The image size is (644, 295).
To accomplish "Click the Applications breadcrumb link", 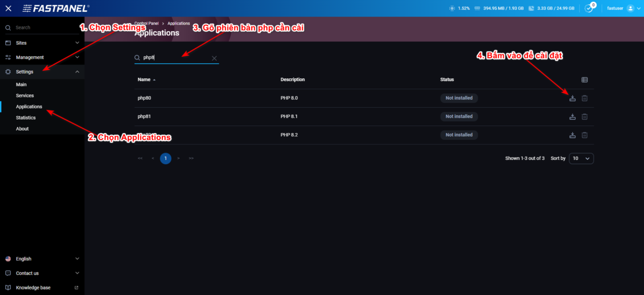I will [x=179, y=24].
